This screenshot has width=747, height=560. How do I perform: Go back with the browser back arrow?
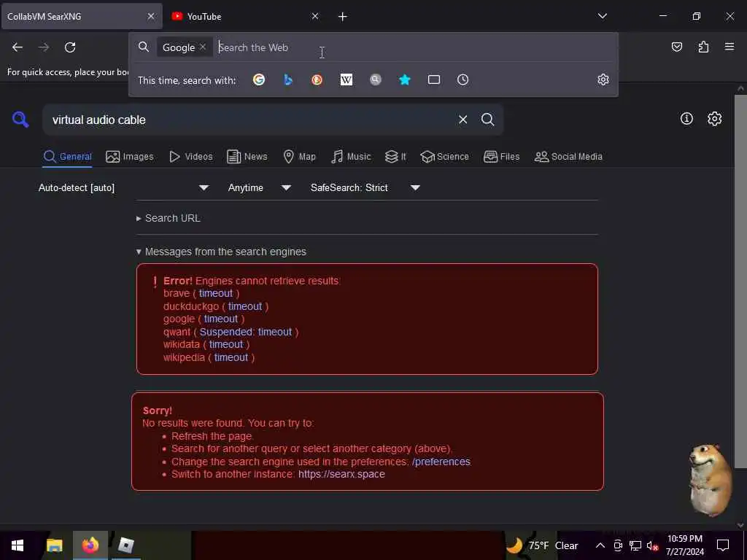[x=18, y=47]
